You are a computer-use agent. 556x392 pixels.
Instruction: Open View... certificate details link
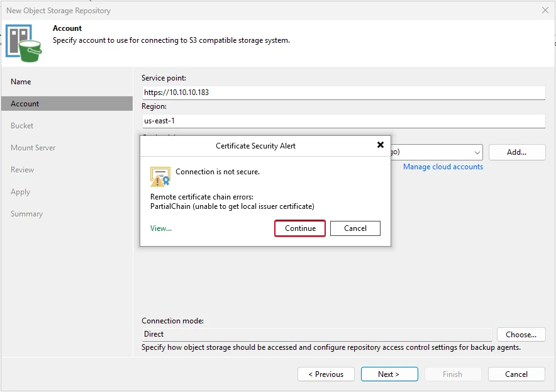(160, 228)
